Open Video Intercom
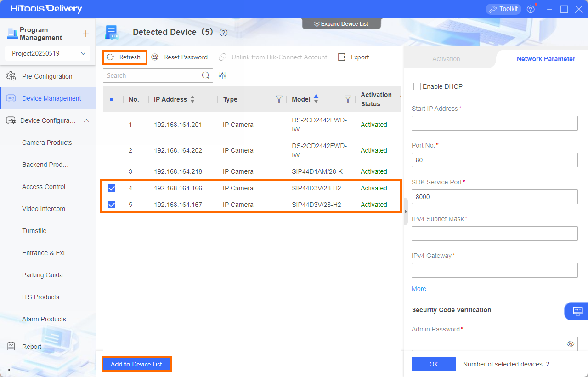 (44, 209)
